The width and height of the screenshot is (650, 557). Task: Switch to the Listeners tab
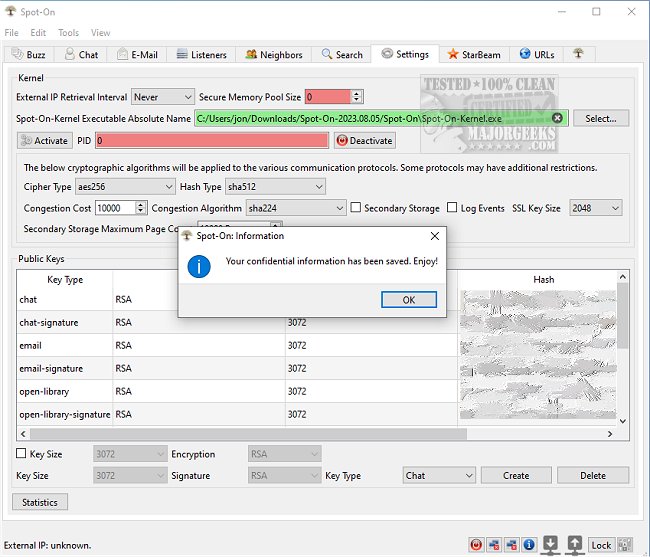click(201, 54)
